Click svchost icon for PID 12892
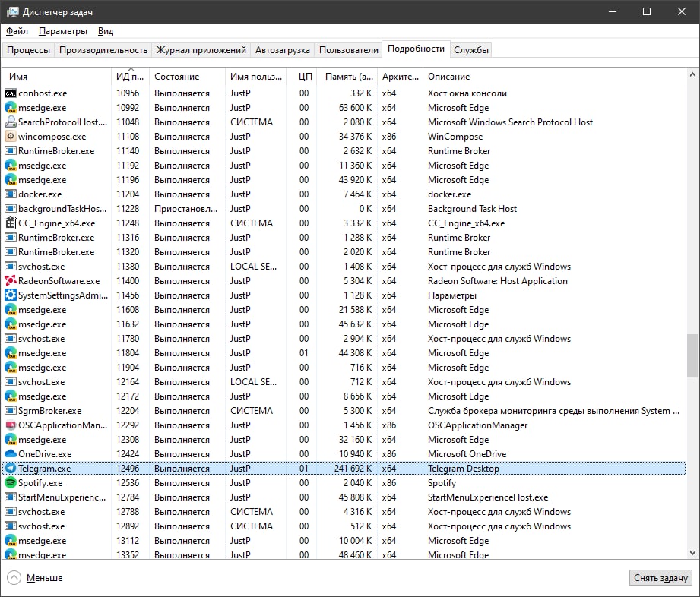This screenshot has width=700, height=597. click(x=11, y=526)
